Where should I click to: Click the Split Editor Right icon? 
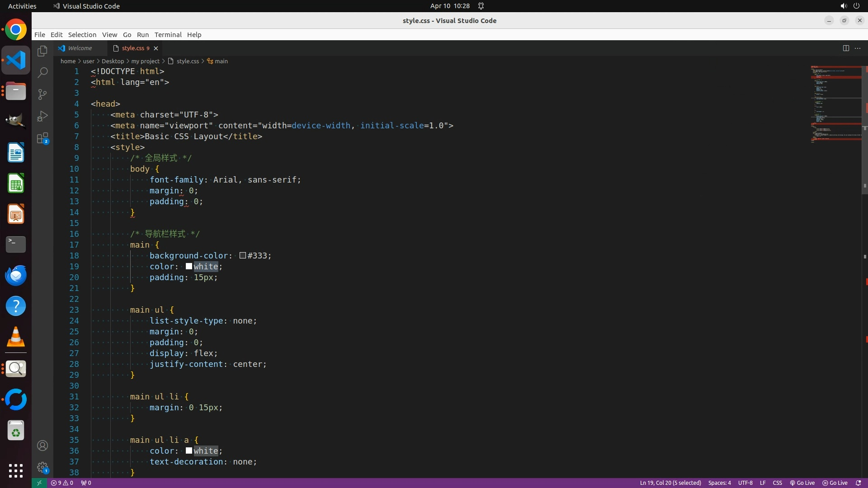click(x=846, y=48)
